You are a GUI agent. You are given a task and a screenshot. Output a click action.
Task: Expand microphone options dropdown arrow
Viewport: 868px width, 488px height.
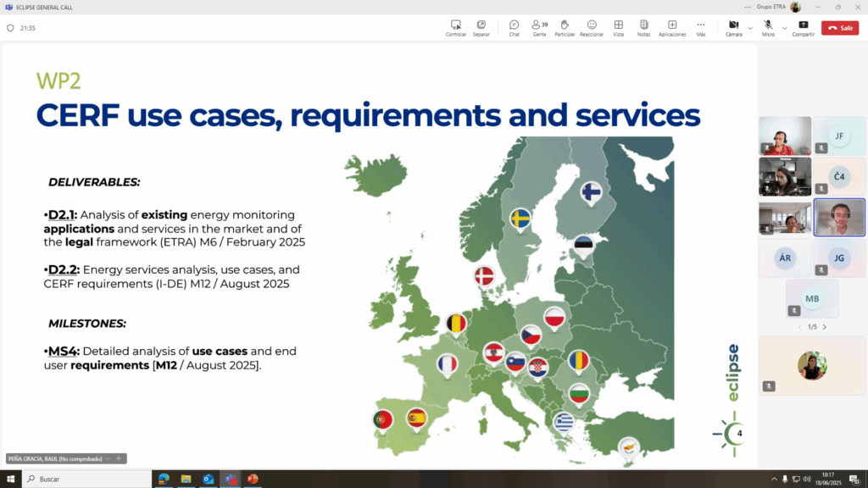[x=784, y=27]
